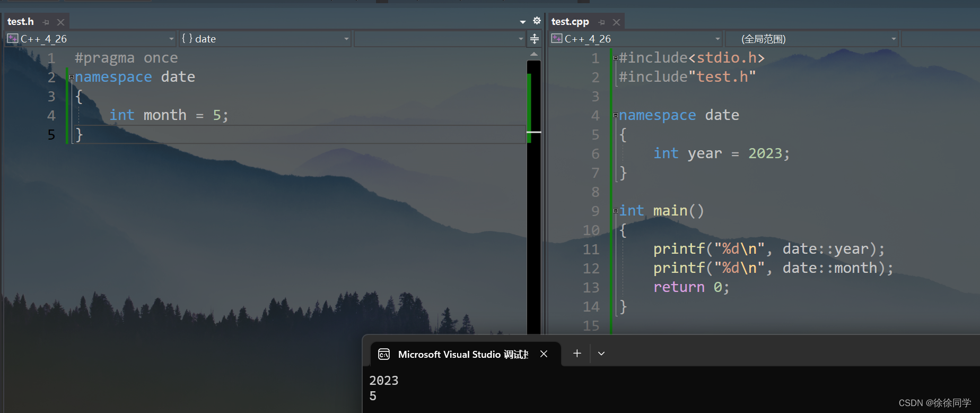This screenshot has height=413, width=980.
Task: Click 'int year = 2023;' in test.cpp
Action: click(721, 153)
